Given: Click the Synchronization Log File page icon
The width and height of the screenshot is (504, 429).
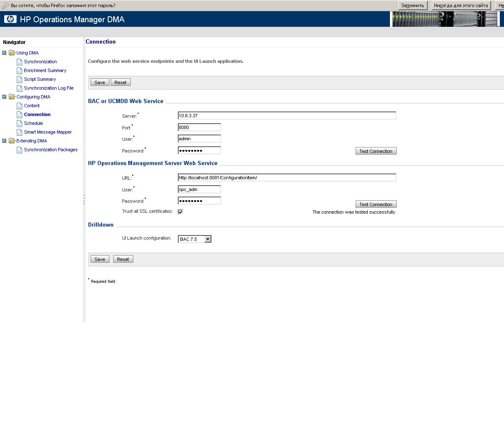Looking at the screenshot, I should coord(19,88).
